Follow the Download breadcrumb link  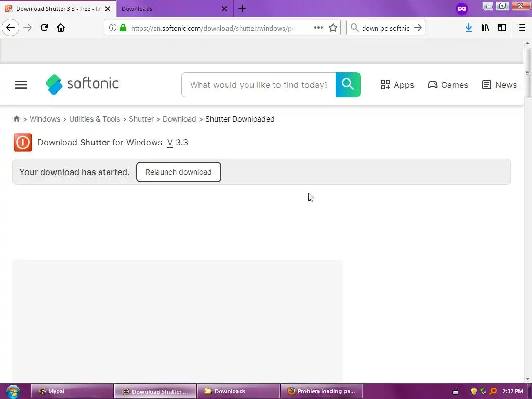tap(179, 119)
